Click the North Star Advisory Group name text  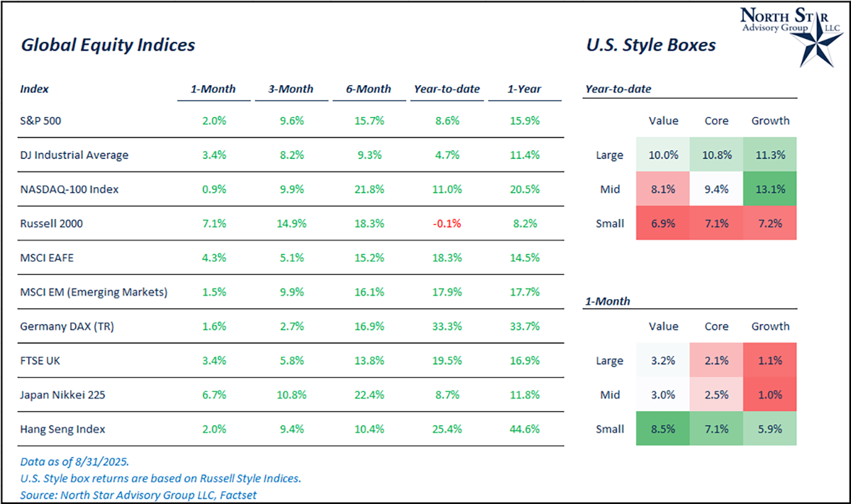pyautogui.click(x=776, y=21)
